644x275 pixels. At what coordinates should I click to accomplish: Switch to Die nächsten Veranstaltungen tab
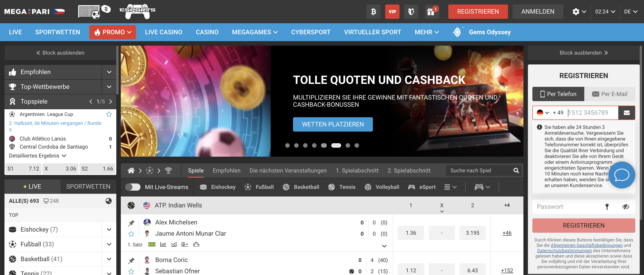coord(288,171)
